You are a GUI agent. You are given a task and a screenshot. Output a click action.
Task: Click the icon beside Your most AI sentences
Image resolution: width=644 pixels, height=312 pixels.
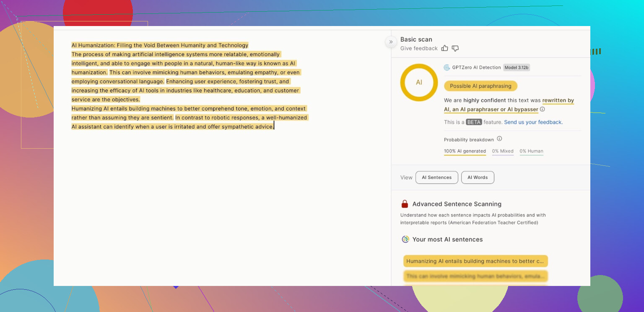[405, 239]
